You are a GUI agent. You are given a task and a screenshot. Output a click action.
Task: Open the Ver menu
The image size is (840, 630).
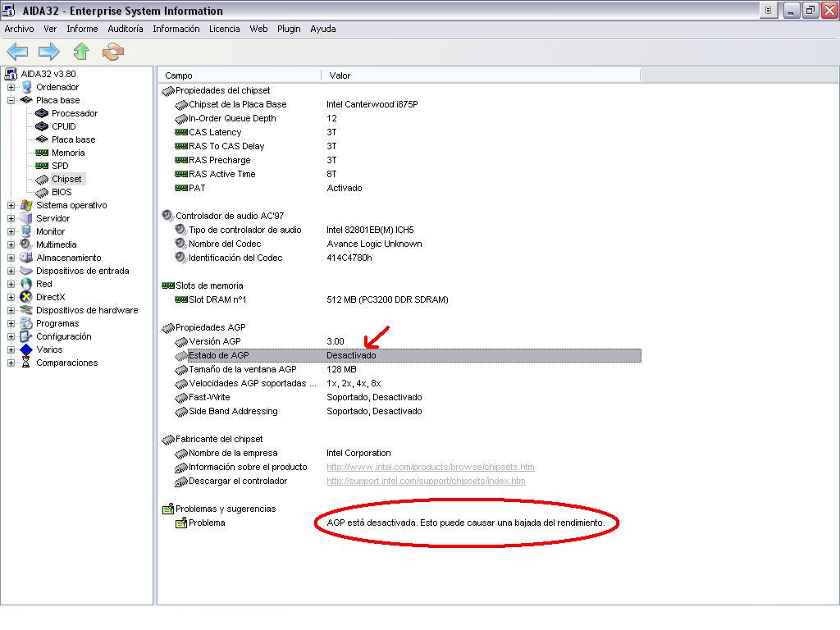pos(50,29)
